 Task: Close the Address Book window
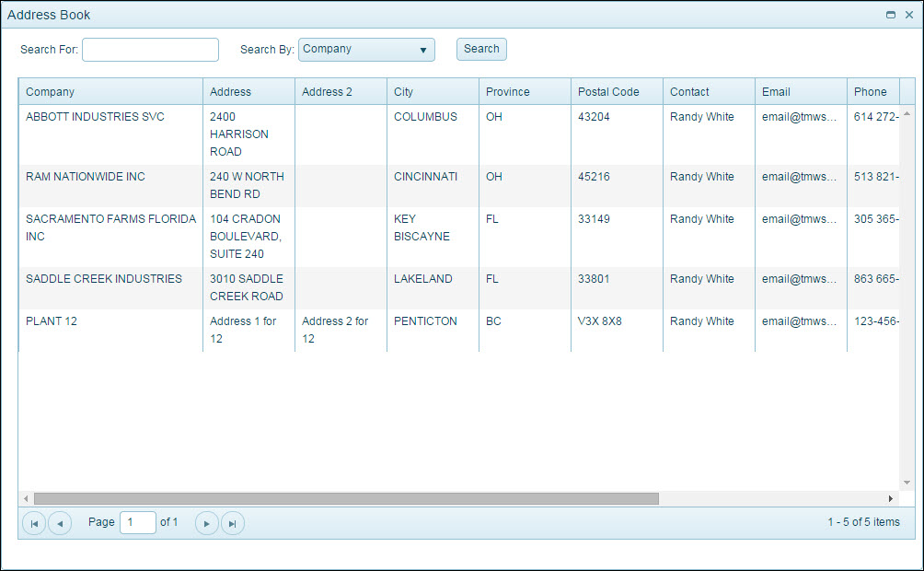point(909,15)
